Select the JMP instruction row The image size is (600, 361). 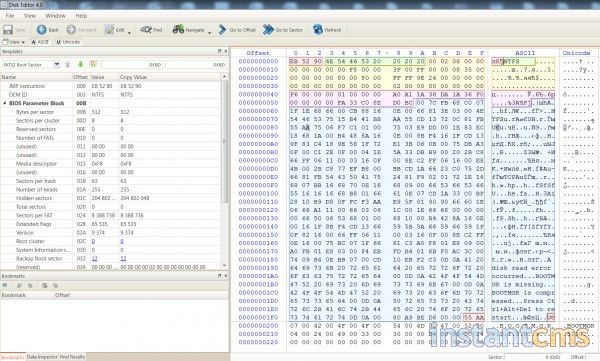[111, 86]
